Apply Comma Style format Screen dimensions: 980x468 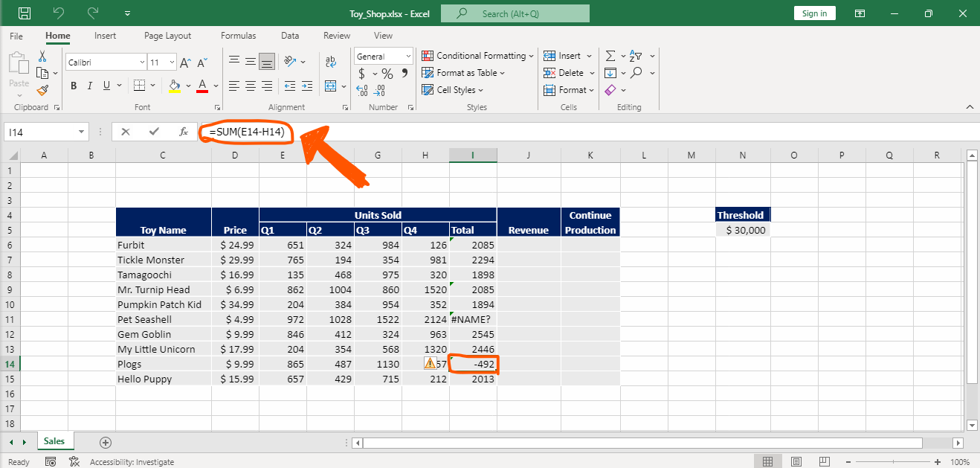[404, 74]
